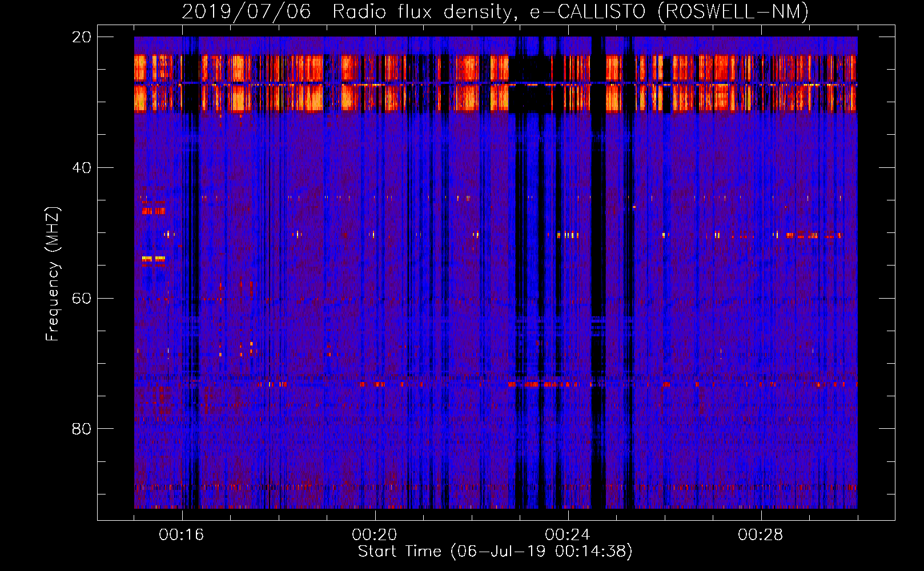The height and width of the screenshot is (571, 924).
Task: Click the '40' frequency axis label
Action: (82, 168)
